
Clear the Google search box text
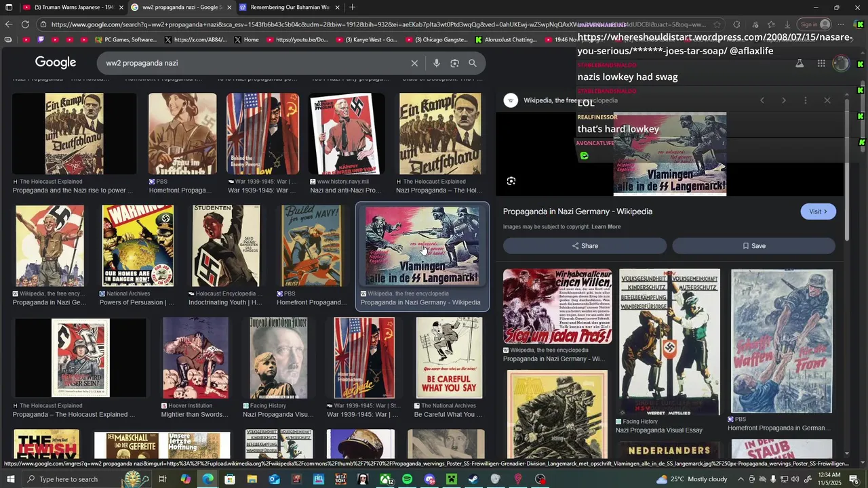414,63
